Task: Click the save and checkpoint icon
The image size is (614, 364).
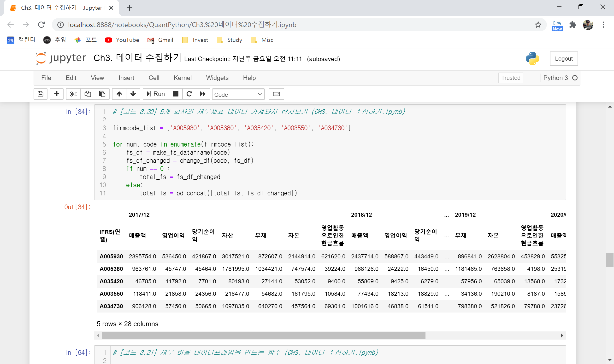Action: click(x=41, y=94)
